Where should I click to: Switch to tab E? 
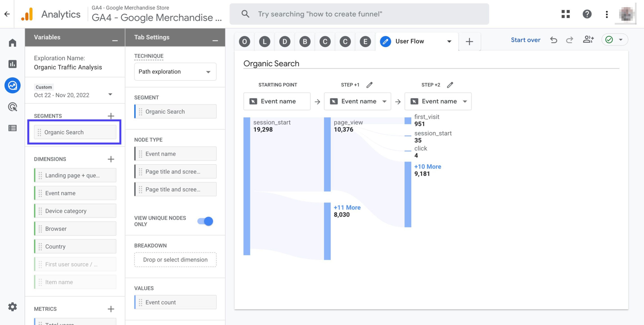tap(365, 41)
